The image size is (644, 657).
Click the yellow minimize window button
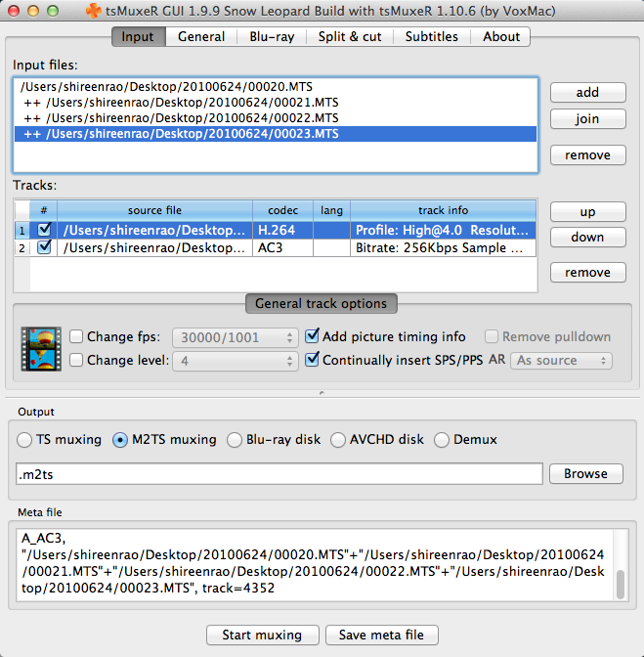coord(33,11)
